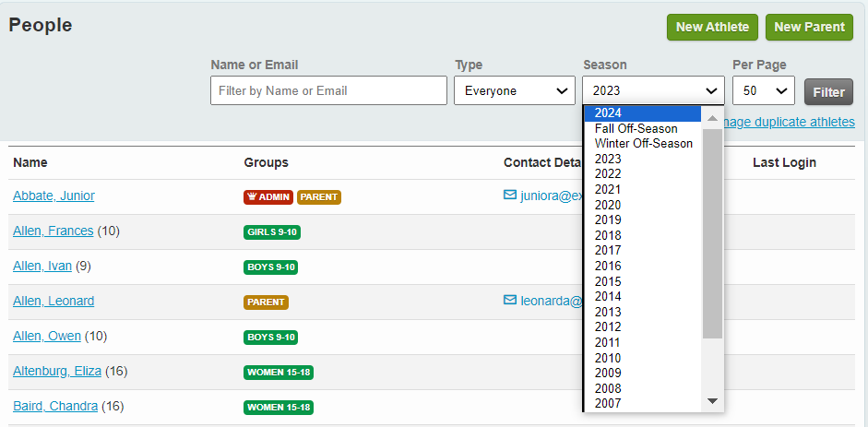Open the Type dropdown showing Everyone

514,90
